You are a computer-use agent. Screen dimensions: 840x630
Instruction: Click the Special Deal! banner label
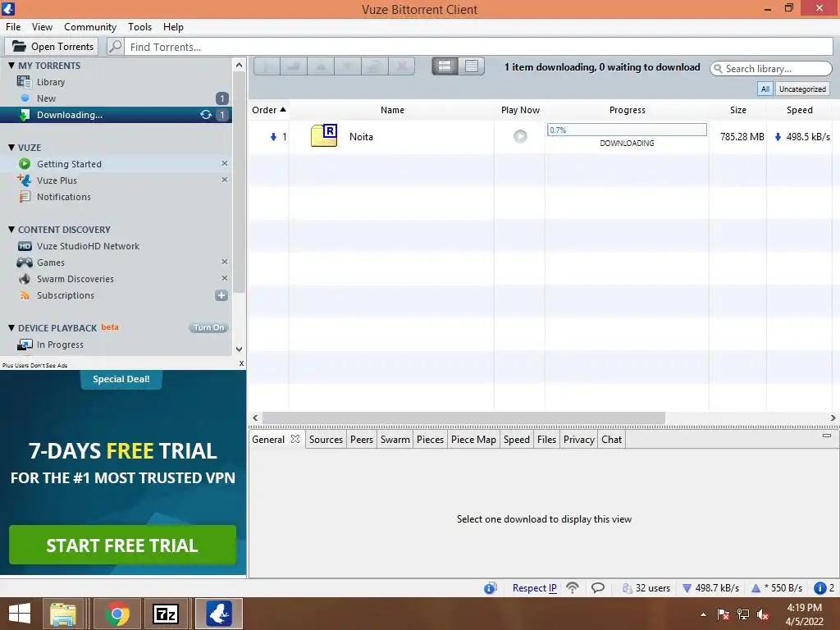pyautogui.click(x=121, y=379)
